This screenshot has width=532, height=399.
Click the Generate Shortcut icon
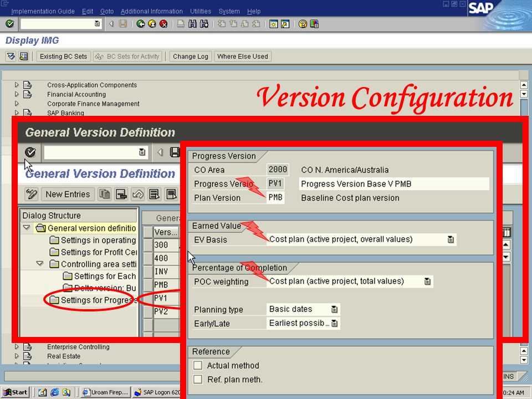[285, 24]
